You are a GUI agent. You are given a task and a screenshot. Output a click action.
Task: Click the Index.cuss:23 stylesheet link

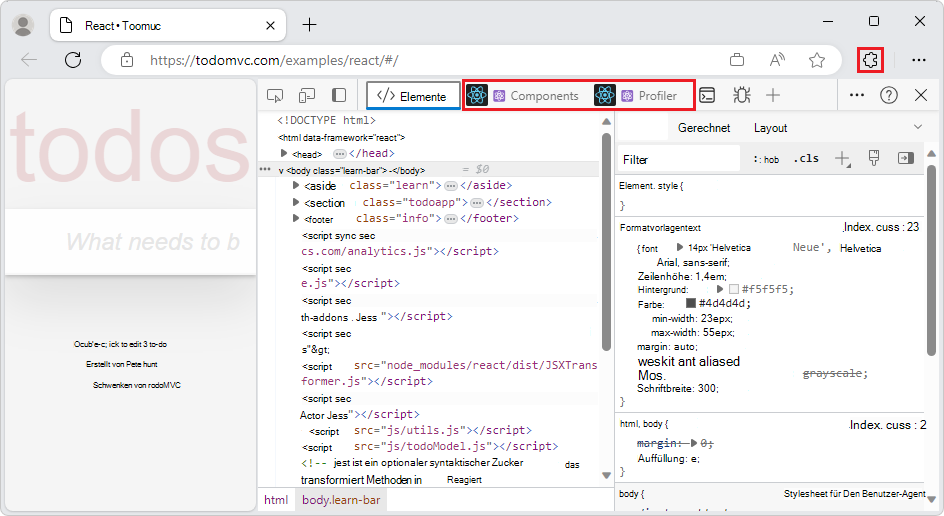[881, 227]
